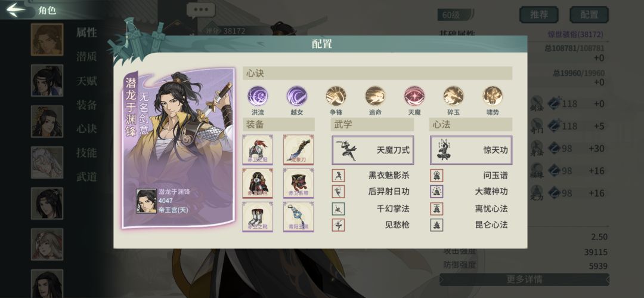Go back with the arrow beside 角色
The height and width of the screenshot is (298, 644).
click(17, 10)
